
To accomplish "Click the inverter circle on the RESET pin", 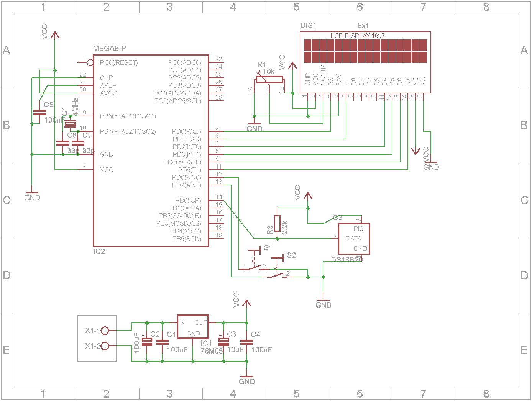I will [90, 62].
